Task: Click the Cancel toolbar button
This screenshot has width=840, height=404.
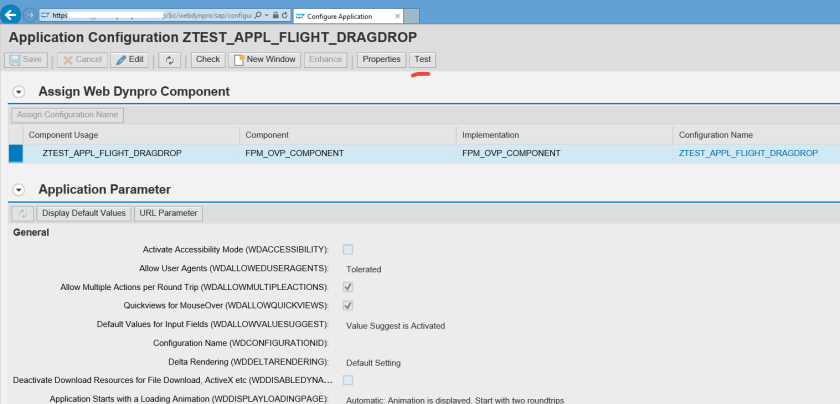Action: [x=82, y=59]
